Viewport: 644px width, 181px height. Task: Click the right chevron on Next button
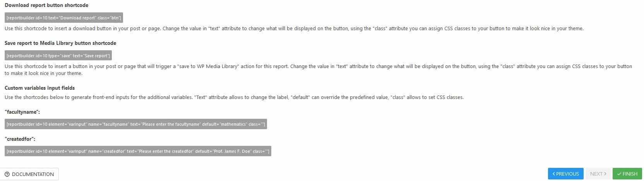pos(605,174)
